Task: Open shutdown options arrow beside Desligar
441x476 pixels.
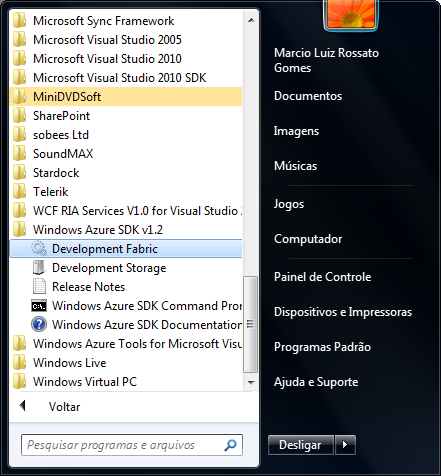Action: point(345,445)
